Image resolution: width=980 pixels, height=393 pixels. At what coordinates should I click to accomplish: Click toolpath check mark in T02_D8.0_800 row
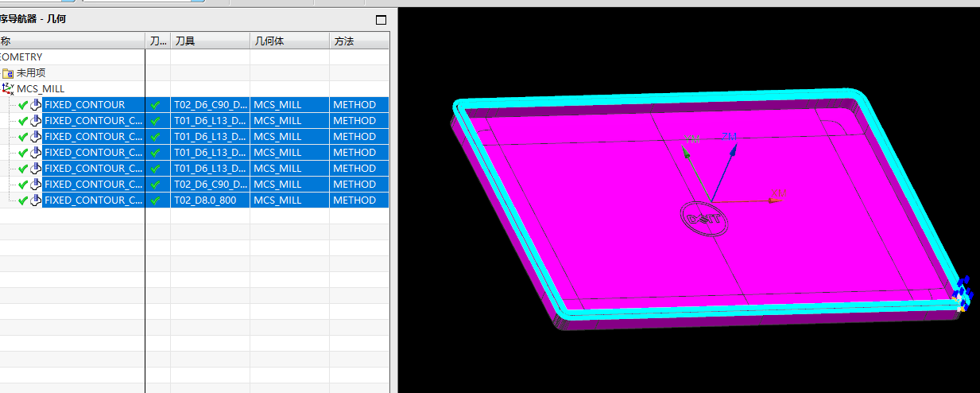point(156,200)
